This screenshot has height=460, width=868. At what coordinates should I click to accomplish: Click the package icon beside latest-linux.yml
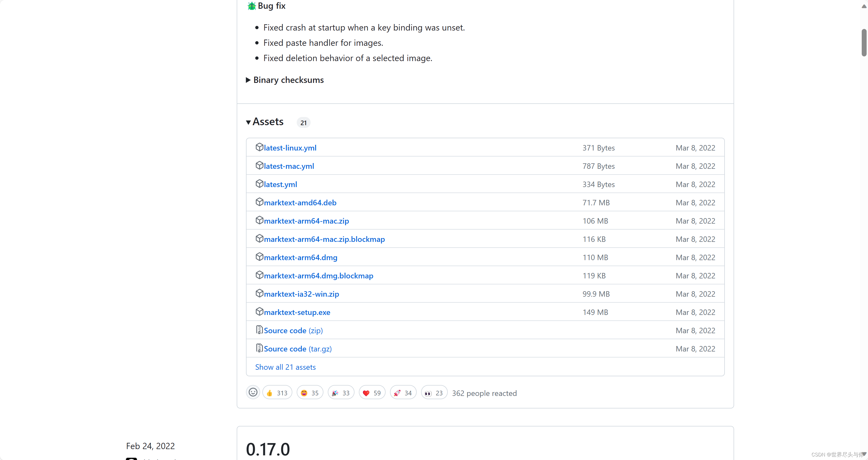tap(259, 147)
